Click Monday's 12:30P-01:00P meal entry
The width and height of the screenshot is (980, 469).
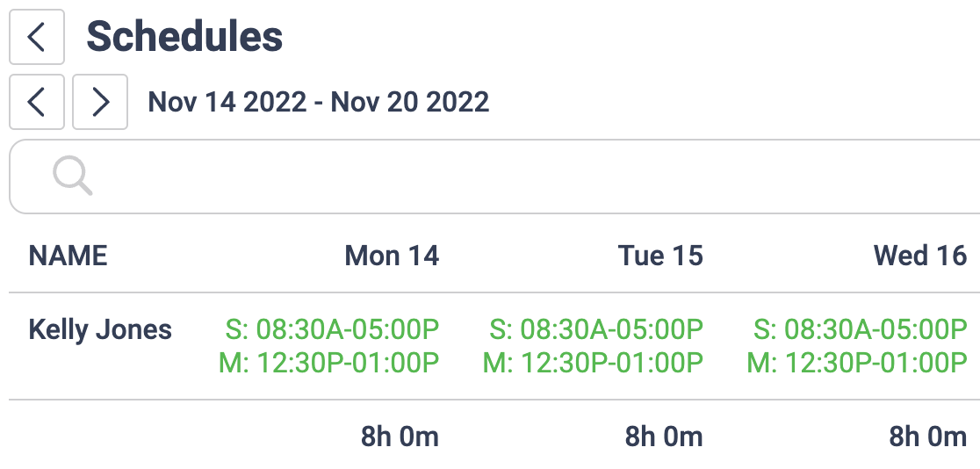pyautogui.click(x=329, y=362)
